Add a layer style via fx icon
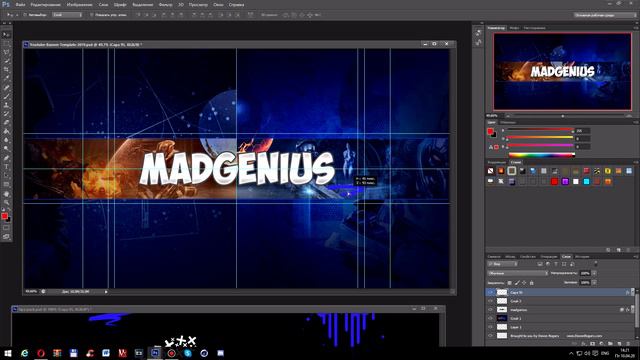The image size is (640, 360). click(583, 344)
